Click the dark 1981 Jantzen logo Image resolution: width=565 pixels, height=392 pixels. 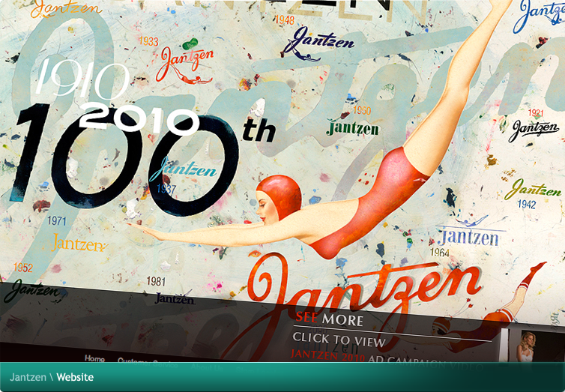175,298
